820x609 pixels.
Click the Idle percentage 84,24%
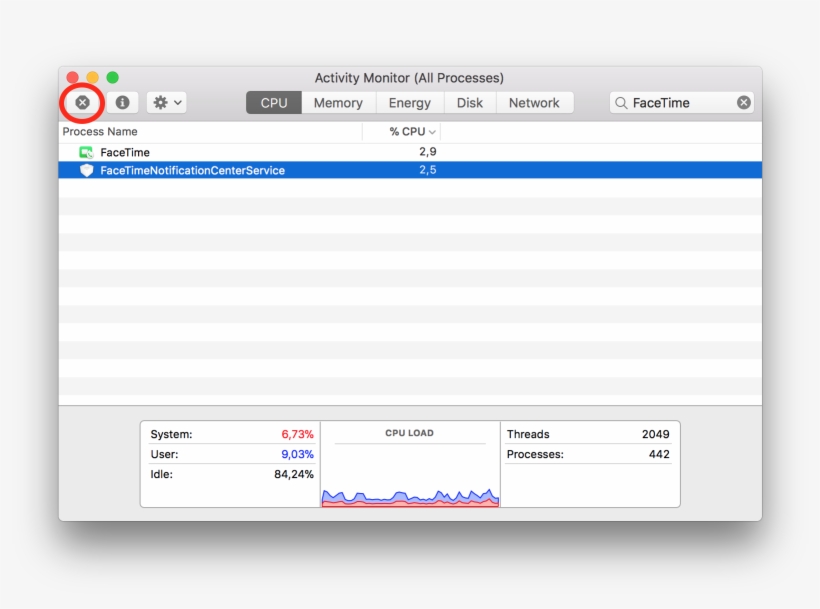pyautogui.click(x=293, y=474)
